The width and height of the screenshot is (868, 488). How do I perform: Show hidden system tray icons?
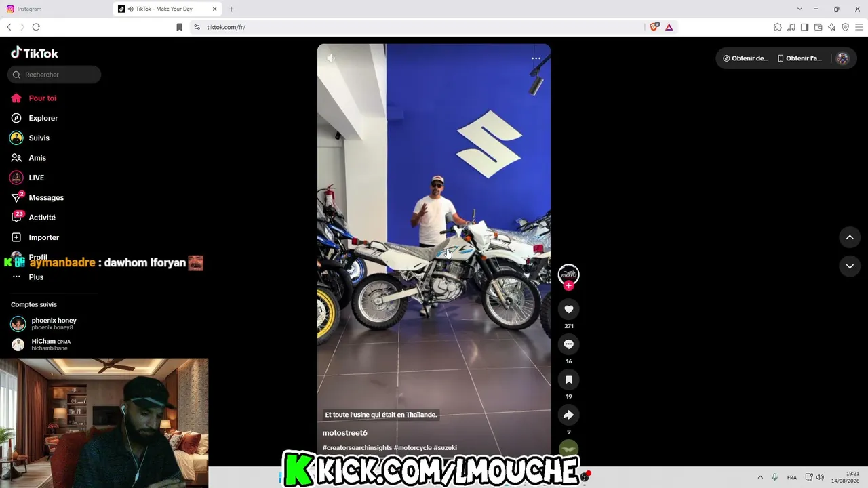click(x=760, y=477)
